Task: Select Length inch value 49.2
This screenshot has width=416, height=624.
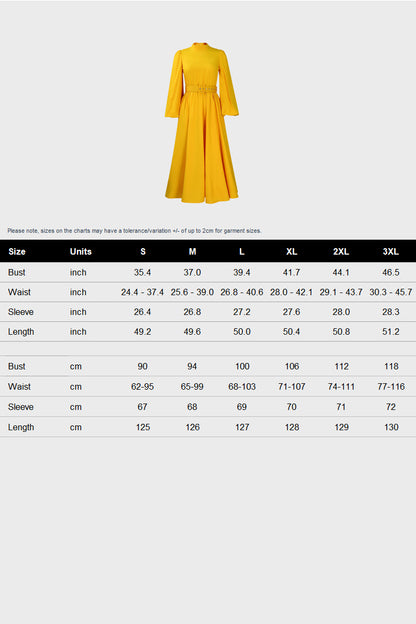Action: coord(143,332)
